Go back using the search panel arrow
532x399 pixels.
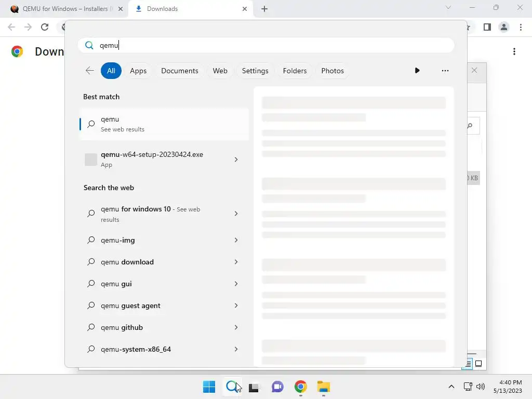(x=89, y=71)
